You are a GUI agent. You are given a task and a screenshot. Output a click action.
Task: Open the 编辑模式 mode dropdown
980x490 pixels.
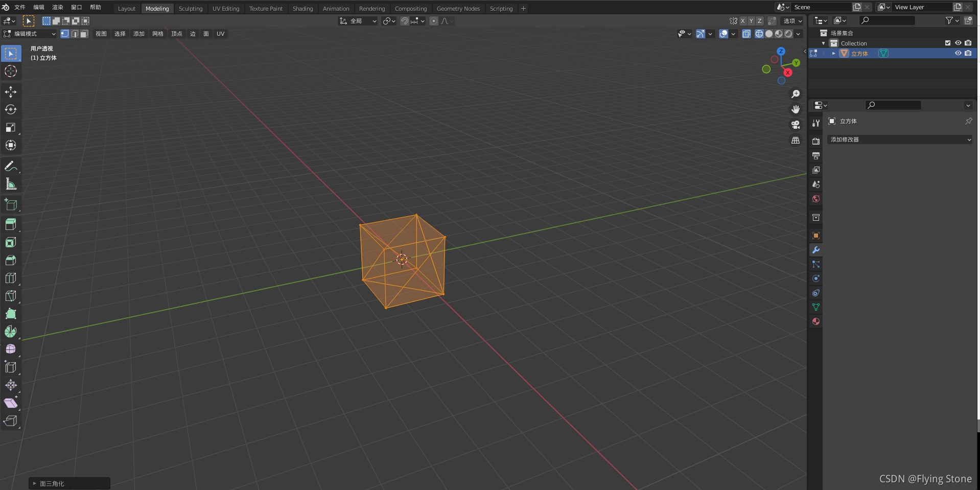(x=29, y=34)
